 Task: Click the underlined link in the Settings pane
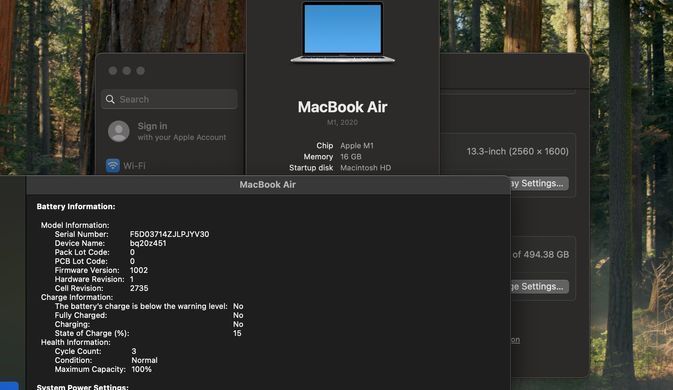point(515,340)
